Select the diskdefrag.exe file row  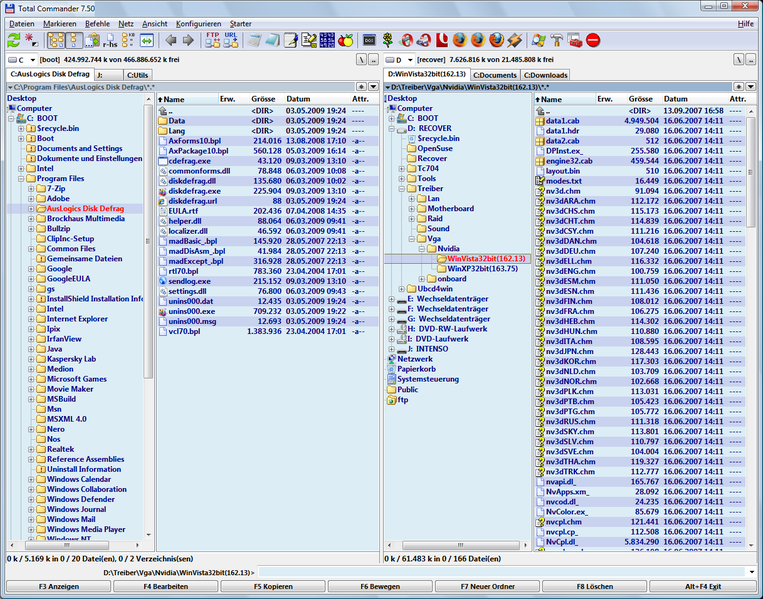pos(268,191)
